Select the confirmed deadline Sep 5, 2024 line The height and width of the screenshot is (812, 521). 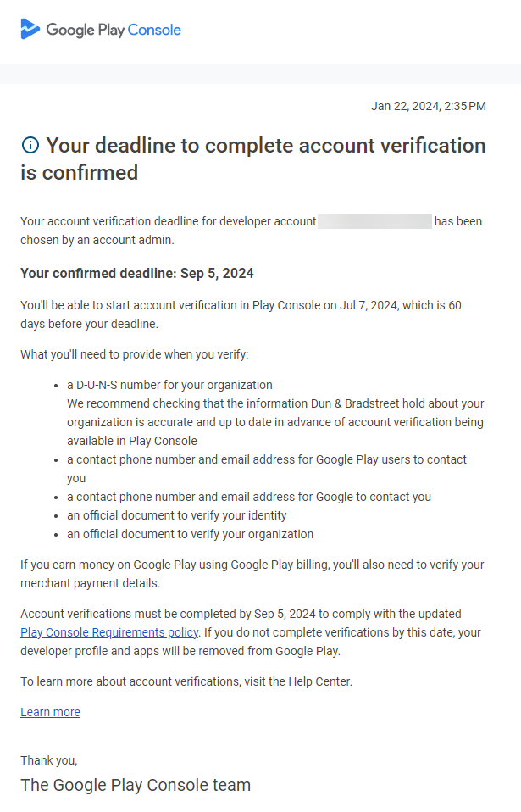click(137, 273)
